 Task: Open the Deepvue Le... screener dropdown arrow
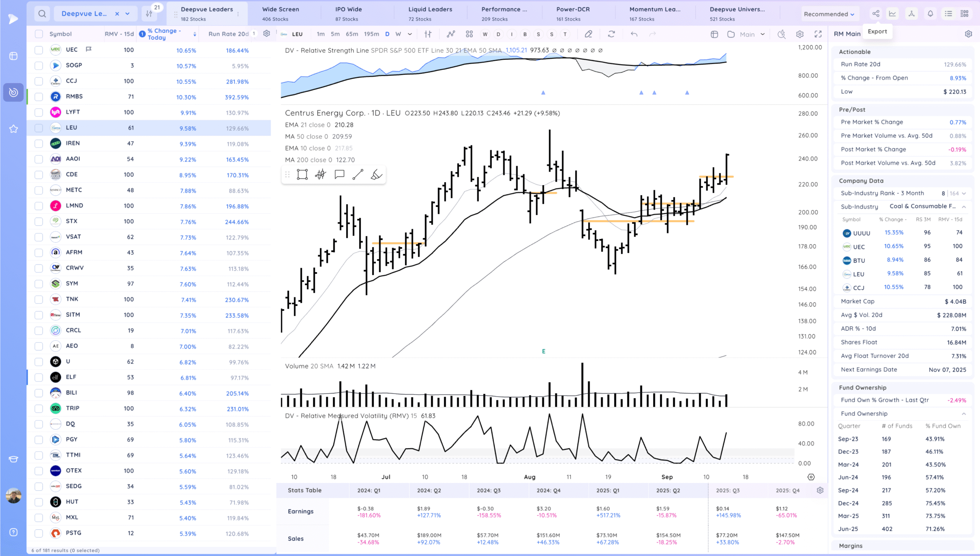(x=127, y=14)
